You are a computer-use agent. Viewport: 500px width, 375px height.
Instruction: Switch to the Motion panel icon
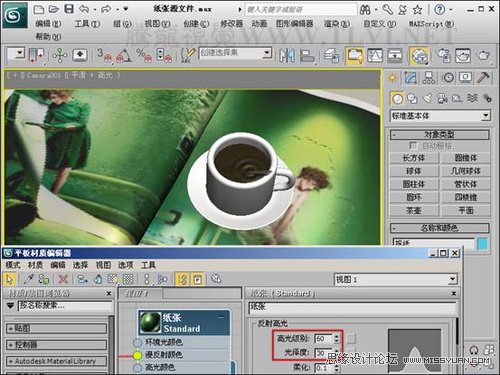(448, 78)
